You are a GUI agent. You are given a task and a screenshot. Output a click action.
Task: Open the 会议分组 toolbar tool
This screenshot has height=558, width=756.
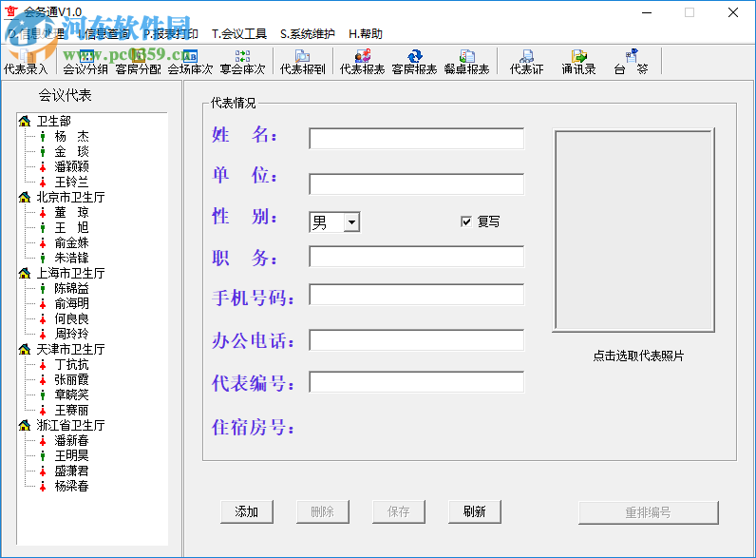85,62
